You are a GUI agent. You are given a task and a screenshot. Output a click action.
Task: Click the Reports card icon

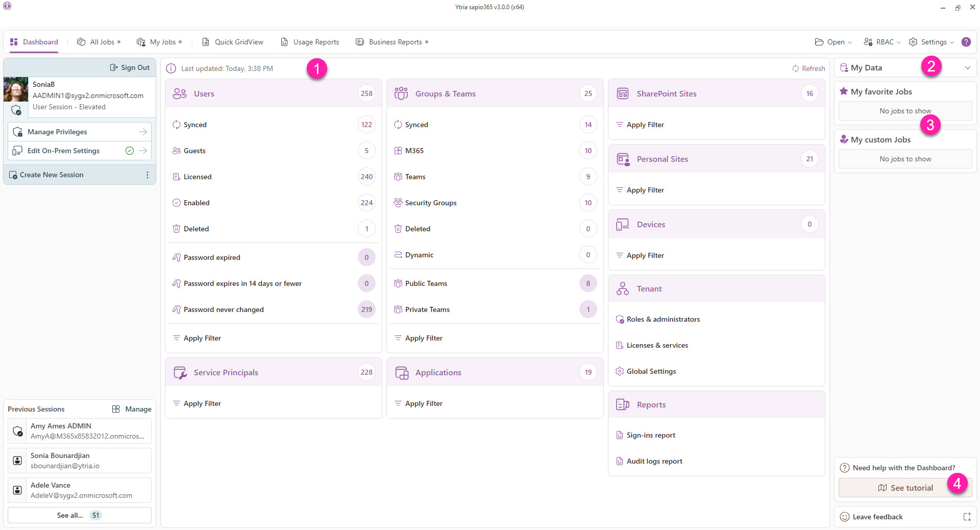(x=623, y=404)
